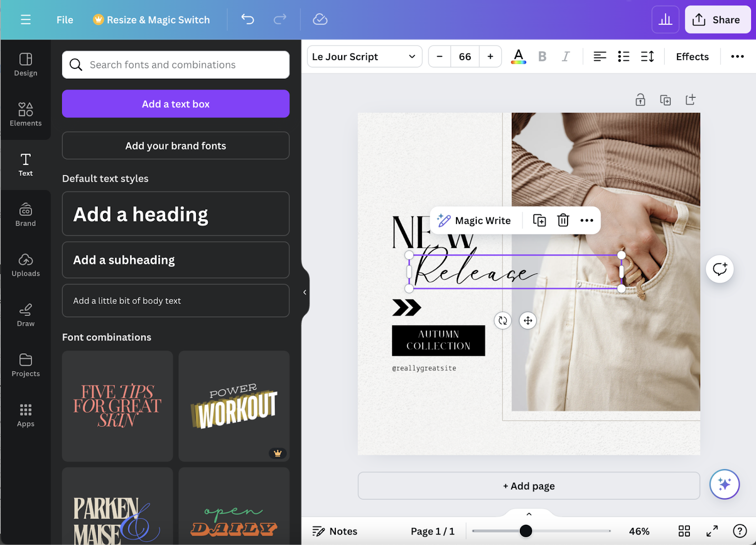Undo the last action
Image resolution: width=756 pixels, height=545 pixels.
point(247,19)
